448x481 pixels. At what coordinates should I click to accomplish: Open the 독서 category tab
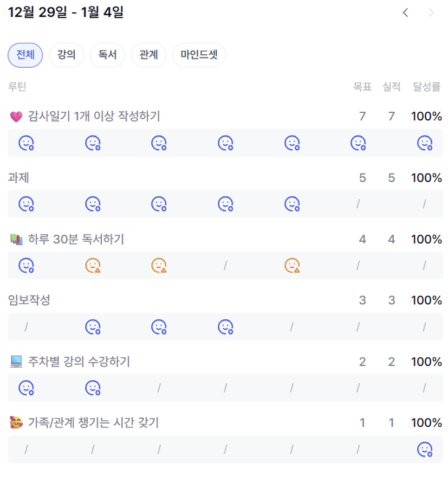tap(107, 55)
